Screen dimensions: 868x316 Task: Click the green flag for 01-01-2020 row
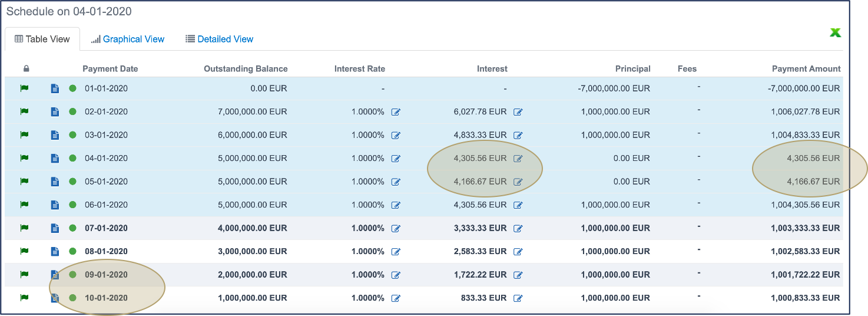[x=24, y=88]
